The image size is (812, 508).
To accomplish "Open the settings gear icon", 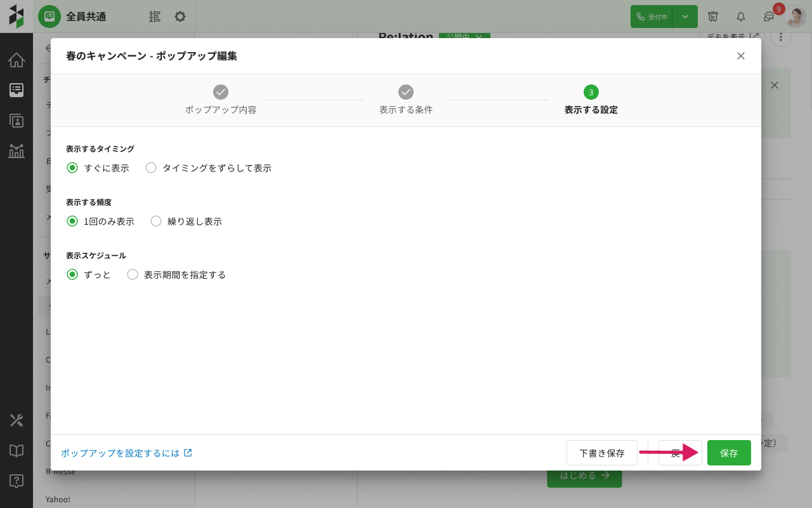I will (x=180, y=17).
